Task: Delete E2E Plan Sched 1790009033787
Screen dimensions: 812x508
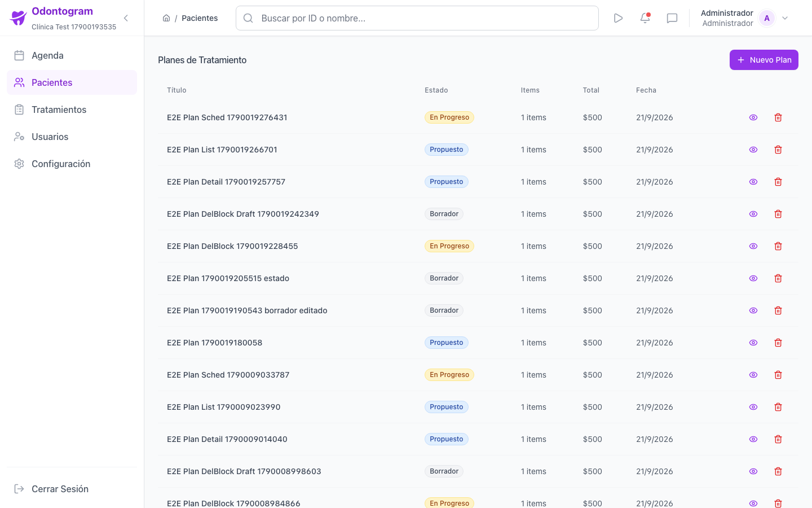Action: tap(778, 375)
